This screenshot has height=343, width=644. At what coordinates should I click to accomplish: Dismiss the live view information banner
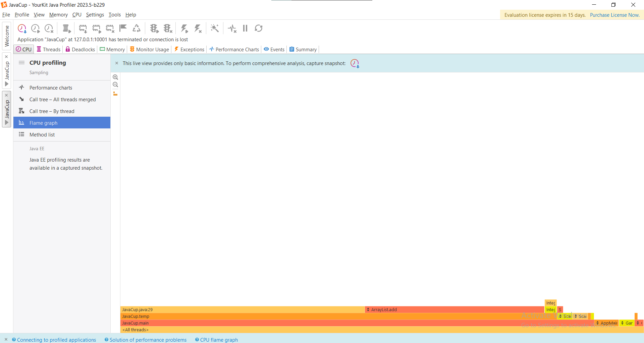[117, 63]
